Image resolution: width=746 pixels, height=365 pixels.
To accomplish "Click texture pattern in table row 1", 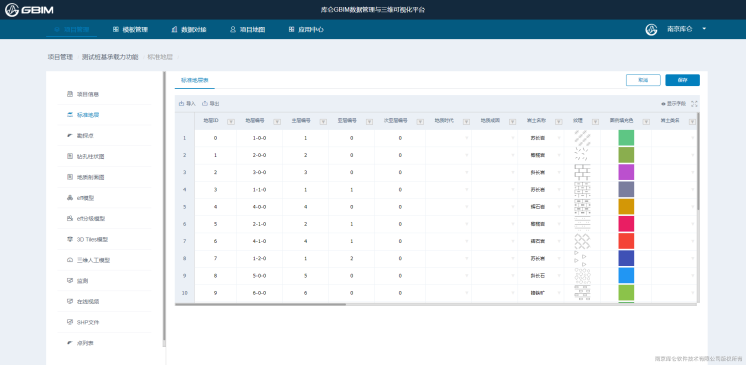I will 582,138.
